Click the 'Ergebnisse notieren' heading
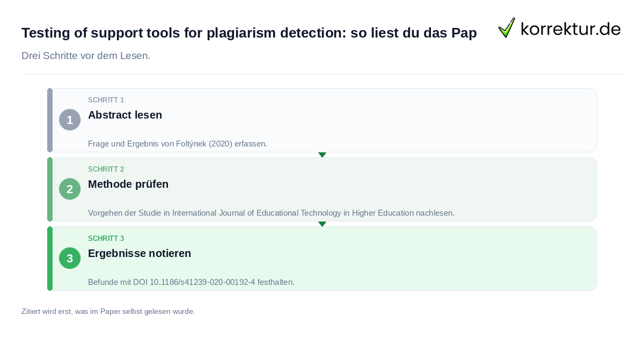Screen dimensions: 644x338 140,253
